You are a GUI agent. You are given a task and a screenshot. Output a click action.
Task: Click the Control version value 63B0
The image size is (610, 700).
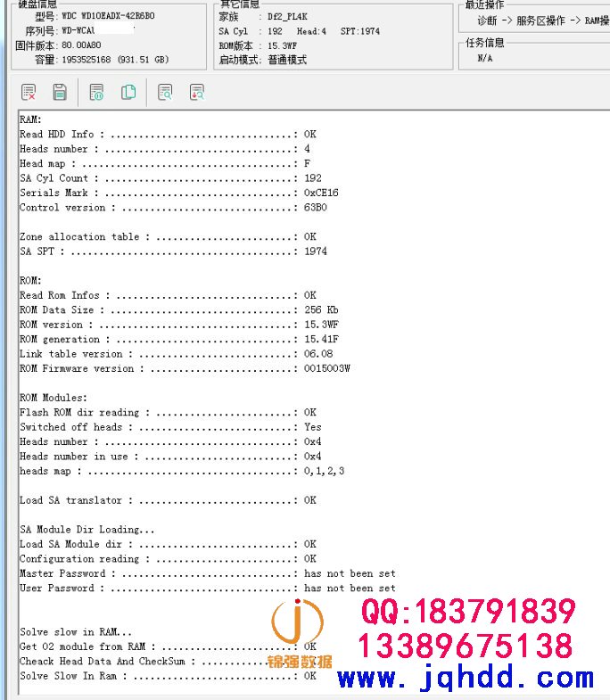pos(316,208)
